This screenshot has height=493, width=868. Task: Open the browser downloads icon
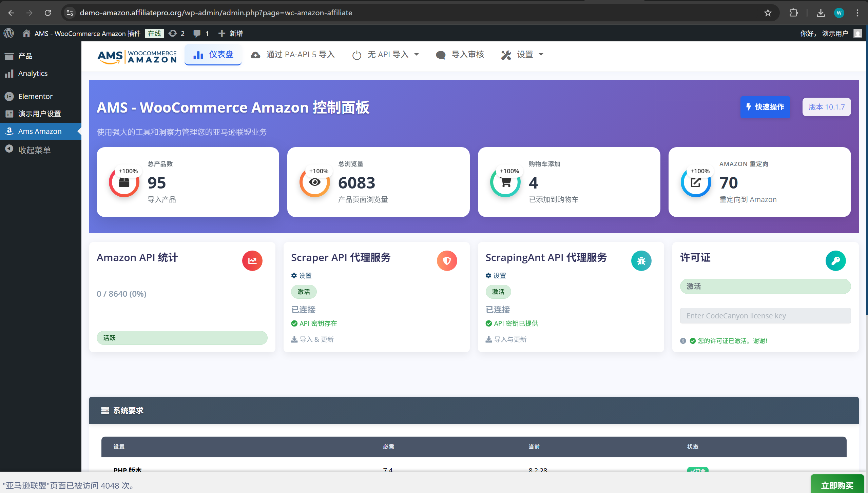[x=821, y=13]
